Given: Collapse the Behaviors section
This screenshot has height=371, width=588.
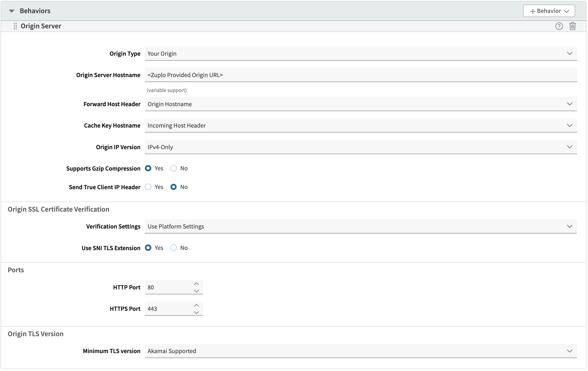Looking at the screenshot, I should [12, 11].
